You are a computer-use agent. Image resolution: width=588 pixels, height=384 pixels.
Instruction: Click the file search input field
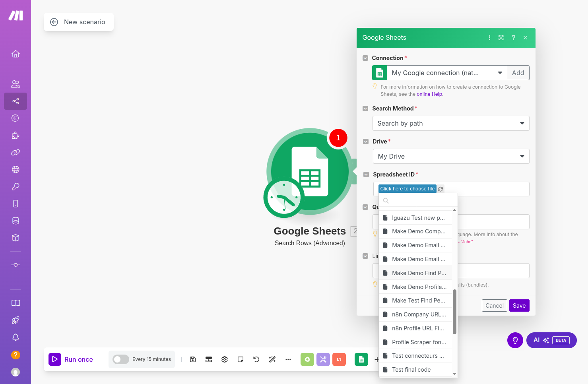[x=418, y=201]
